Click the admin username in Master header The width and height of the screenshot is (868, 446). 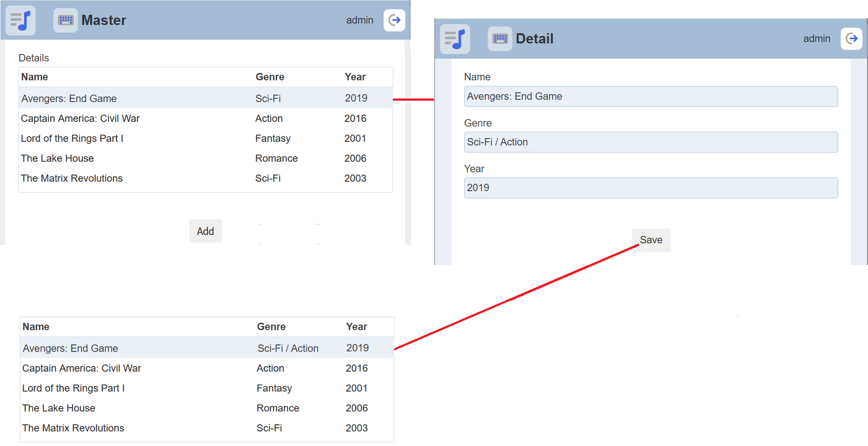[360, 20]
